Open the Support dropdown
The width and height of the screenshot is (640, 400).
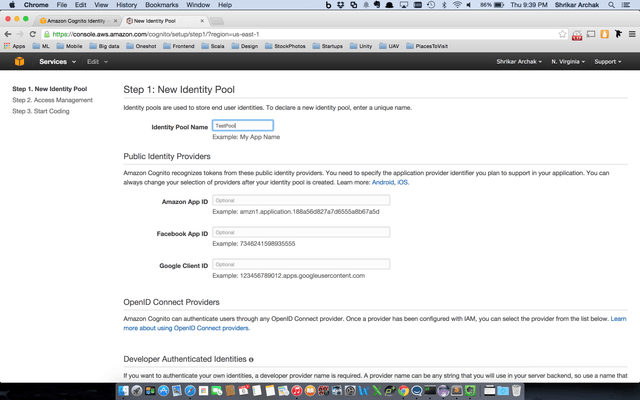(x=608, y=62)
